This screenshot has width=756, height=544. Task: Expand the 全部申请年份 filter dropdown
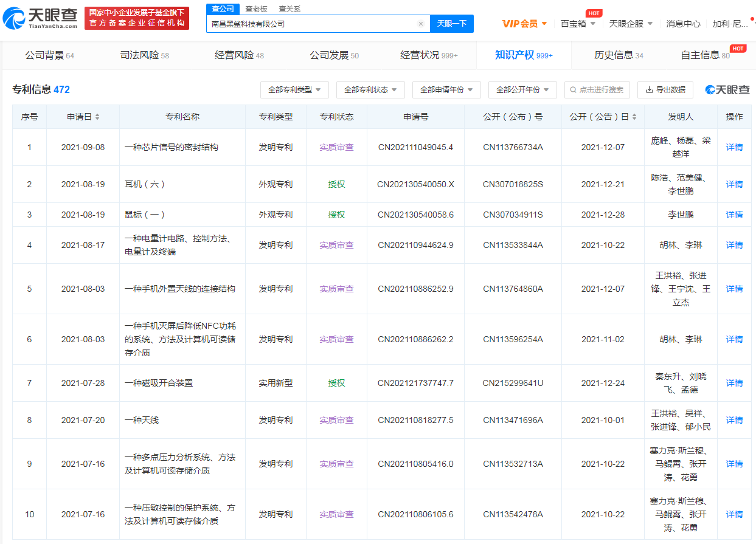pos(446,90)
